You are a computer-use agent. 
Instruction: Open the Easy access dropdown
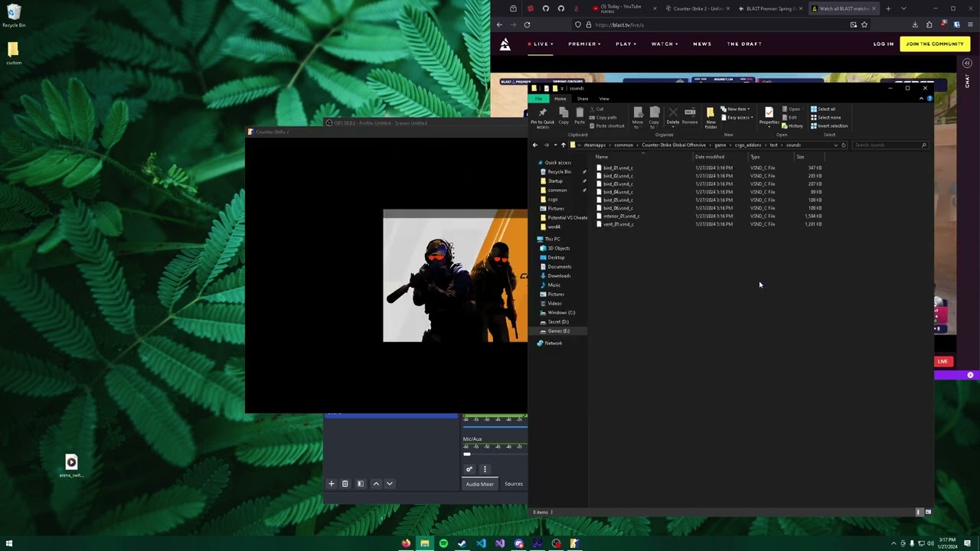737,118
